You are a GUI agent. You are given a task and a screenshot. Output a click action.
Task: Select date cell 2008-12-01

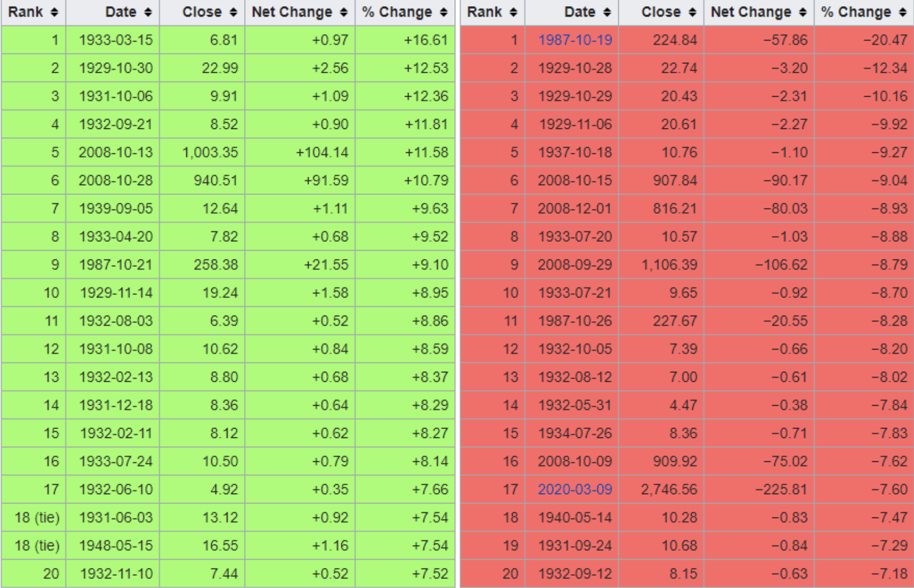pos(572,208)
